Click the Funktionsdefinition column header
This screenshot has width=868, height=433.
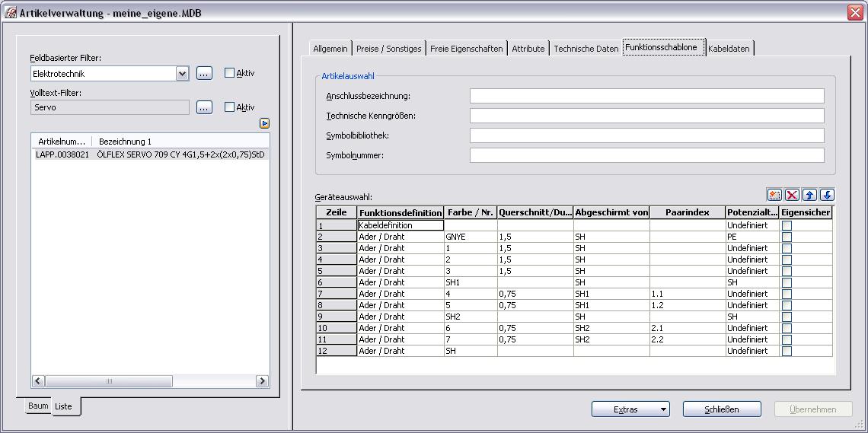[x=400, y=212]
